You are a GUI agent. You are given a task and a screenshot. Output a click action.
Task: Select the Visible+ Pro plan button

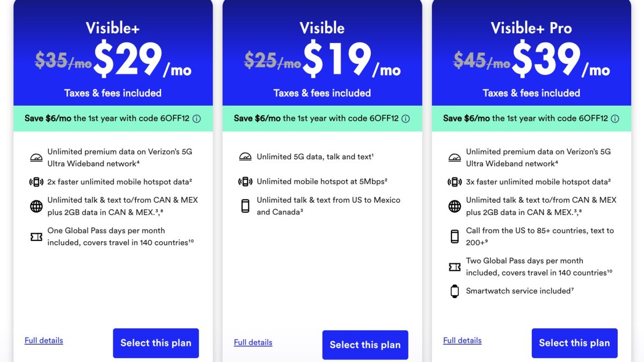coord(574,343)
